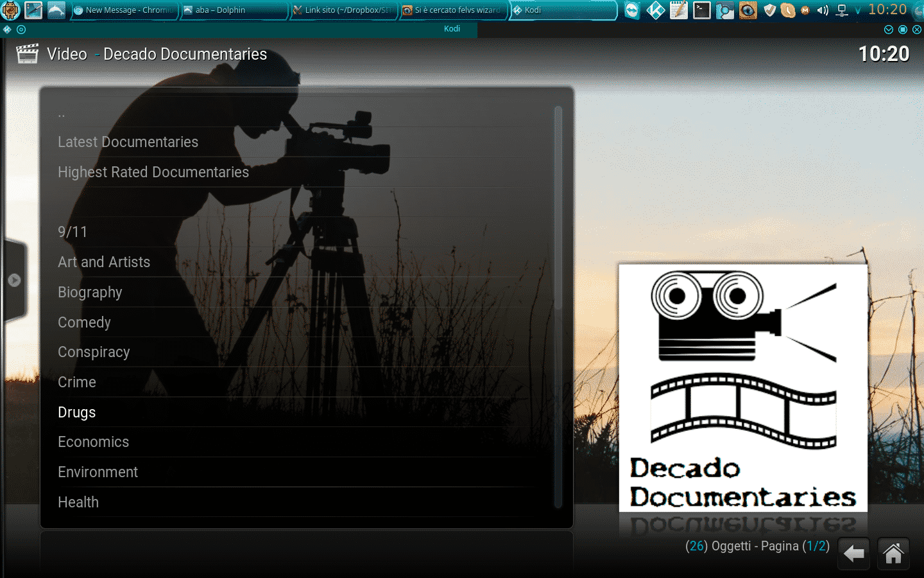Viewport: 924px width, 578px height.
Task: Expand the Kodi side panel arrow
Action: click(x=14, y=280)
